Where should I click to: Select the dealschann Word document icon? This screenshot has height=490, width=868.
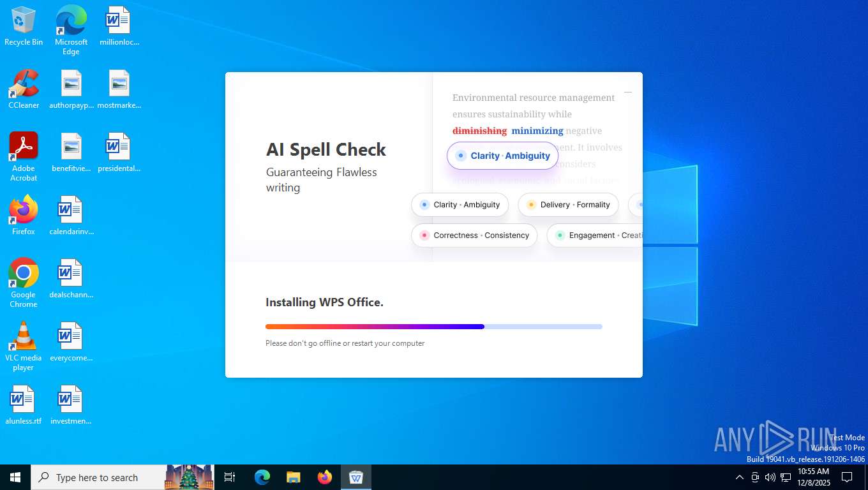click(71, 279)
